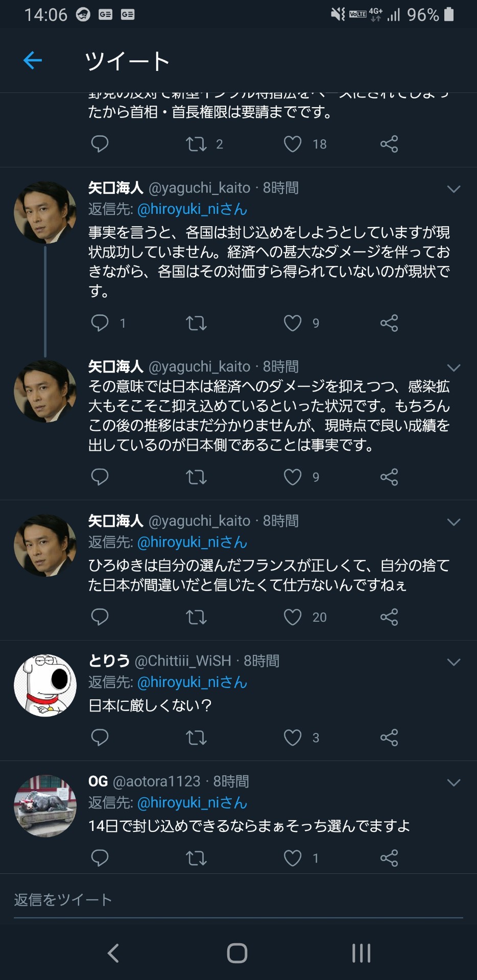Like OG's tweet about 14日で封じ込め
Image resolution: width=477 pixels, height=980 pixels.
click(x=293, y=857)
